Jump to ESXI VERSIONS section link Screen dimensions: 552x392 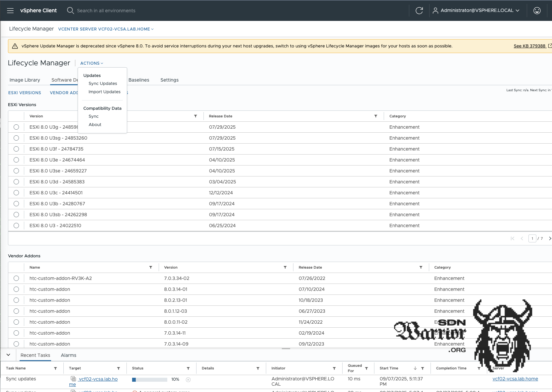coord(25,93)
